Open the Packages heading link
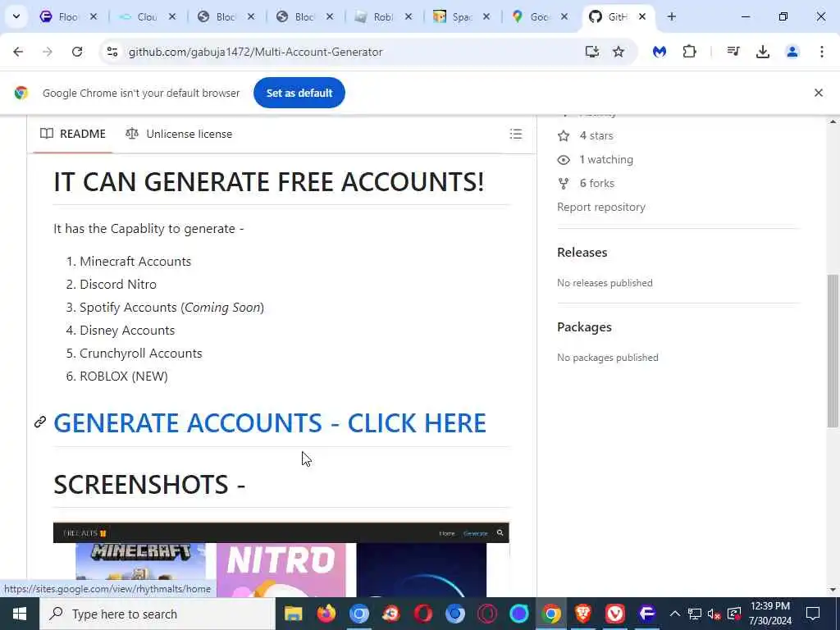The width and height of the screenshot is (840, 630). 584,326
